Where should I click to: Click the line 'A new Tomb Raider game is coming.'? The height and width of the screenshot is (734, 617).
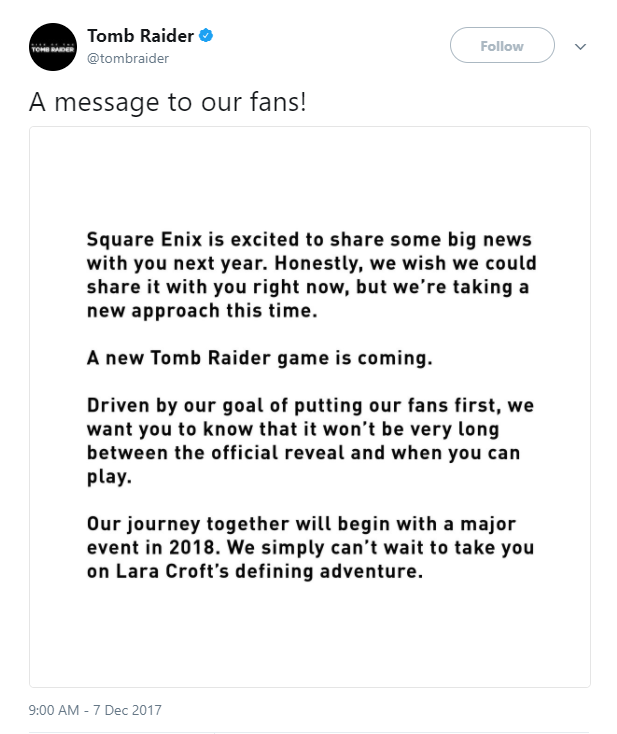[x=259, y=358]
